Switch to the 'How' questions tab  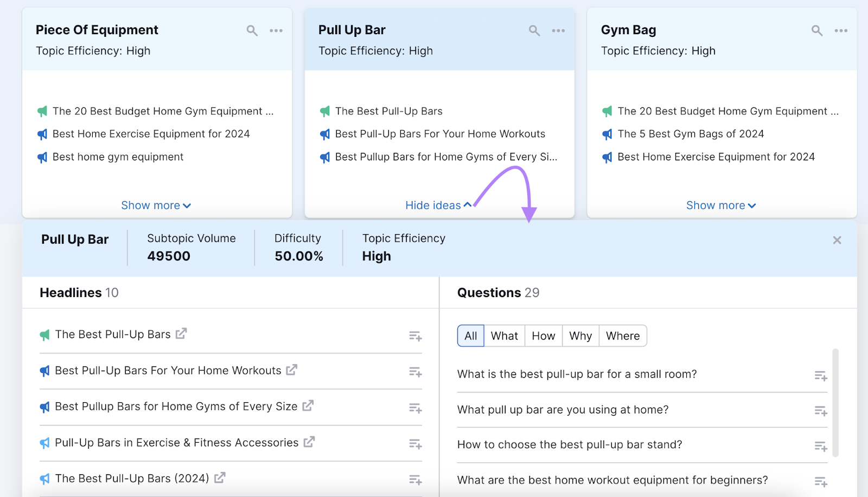tap(543, 335)
